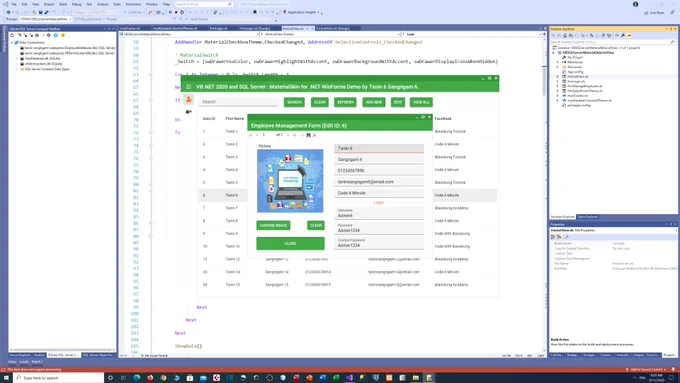The image size is (680, 383).
Task: Expand the Resources folder in Solution Explorer
Action: tap(558, 67)
